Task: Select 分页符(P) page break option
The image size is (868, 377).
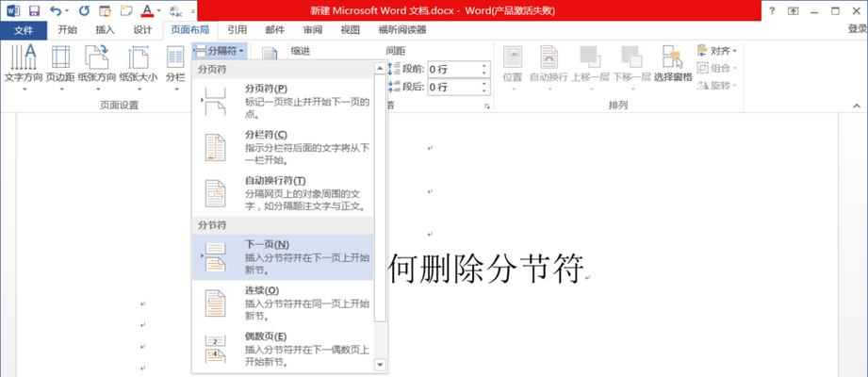Action: pos(283,101)
